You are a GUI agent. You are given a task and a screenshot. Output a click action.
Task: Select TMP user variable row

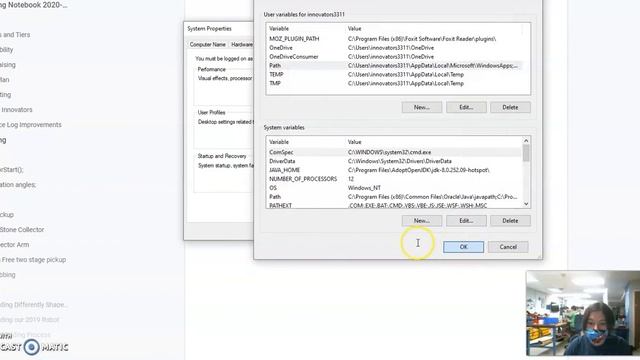pyautogui.click(x=394, y=83)
